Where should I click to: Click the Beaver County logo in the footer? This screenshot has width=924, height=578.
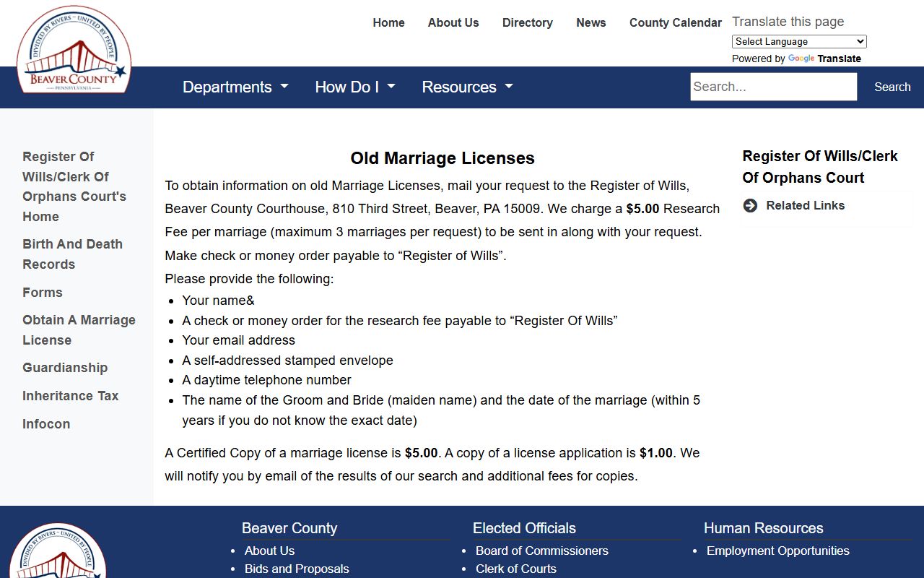58,551
